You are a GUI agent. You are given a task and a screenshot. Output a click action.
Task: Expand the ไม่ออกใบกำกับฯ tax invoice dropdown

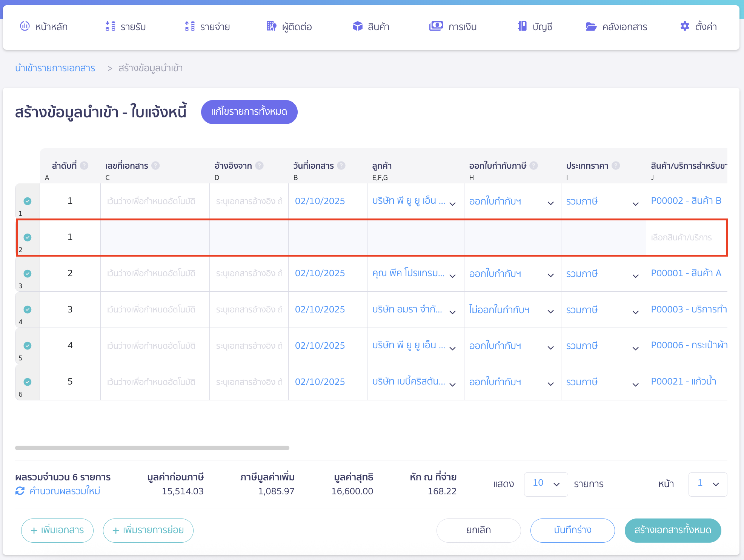point(550,312)
